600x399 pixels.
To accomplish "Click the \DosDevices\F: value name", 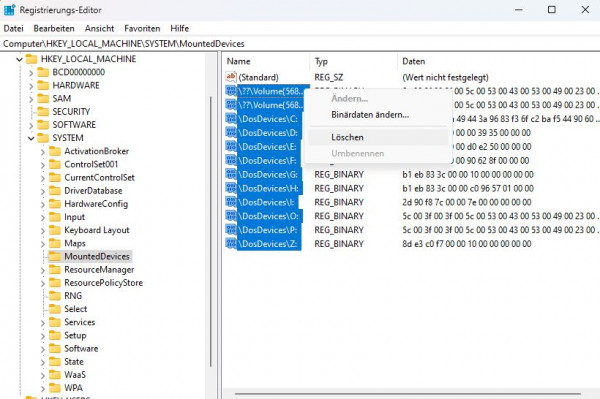I will click(x=268, y=161).
